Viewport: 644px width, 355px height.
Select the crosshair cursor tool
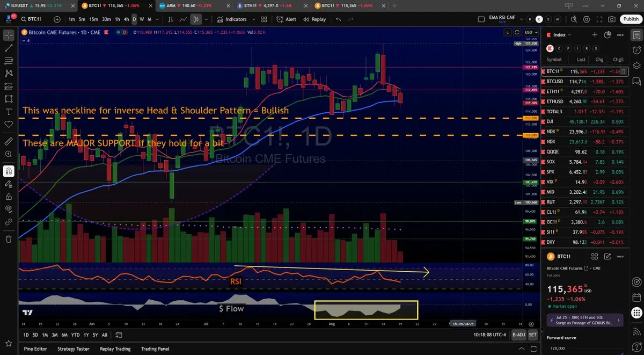(9, 35)
